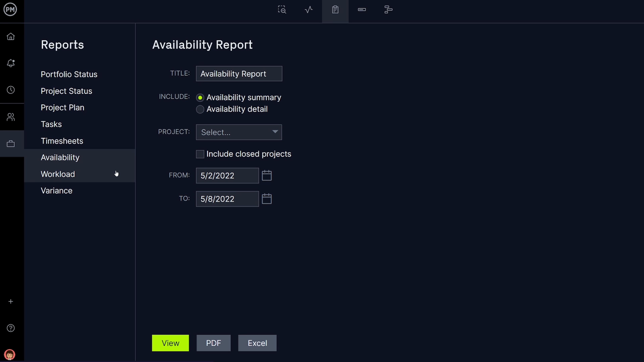Image resolution: width=644 pixels, height=362 pixels.
Task: Open the notifications bell icon
Action: point(11,63)
